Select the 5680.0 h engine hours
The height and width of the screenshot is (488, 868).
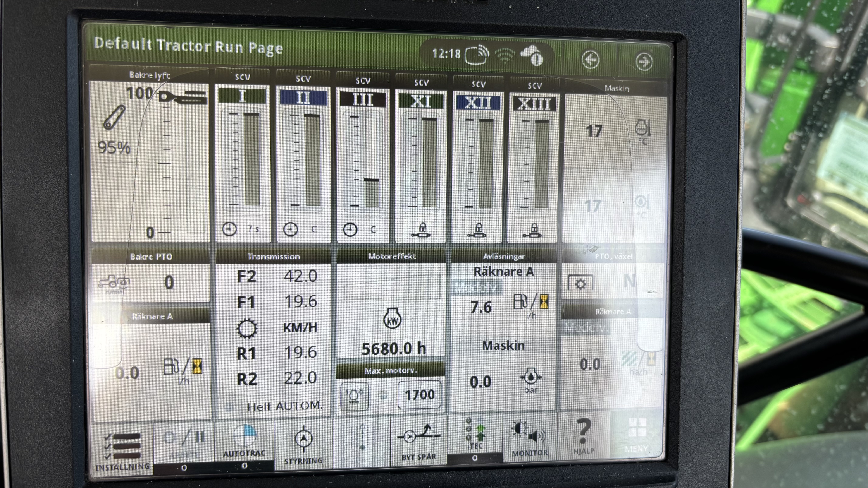(x=394, y=349)
